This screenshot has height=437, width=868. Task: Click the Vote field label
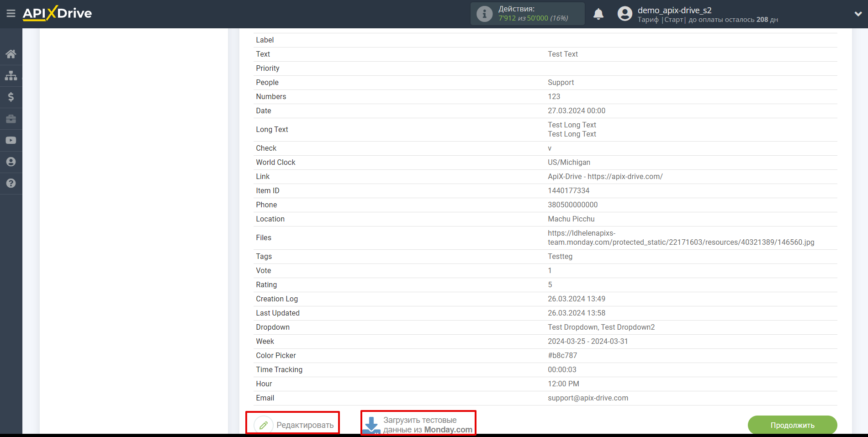[x=263, y=270]
